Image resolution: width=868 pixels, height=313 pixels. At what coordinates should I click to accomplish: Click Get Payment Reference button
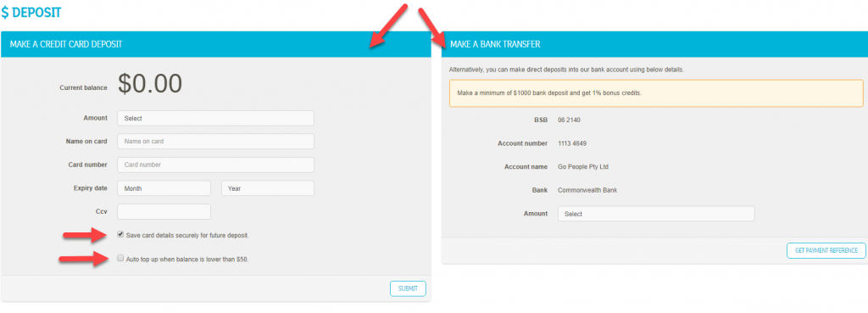[826, 250]
